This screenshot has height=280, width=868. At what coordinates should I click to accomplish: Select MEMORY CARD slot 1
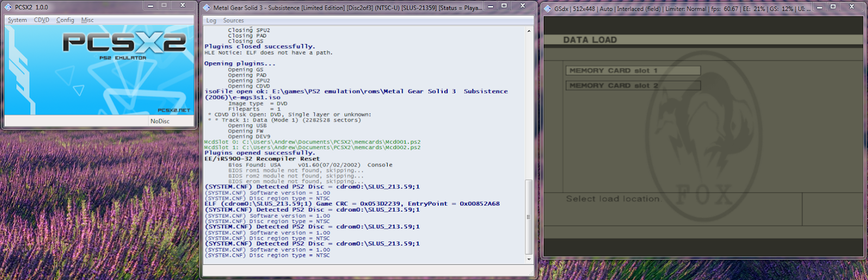coord(633,71)
